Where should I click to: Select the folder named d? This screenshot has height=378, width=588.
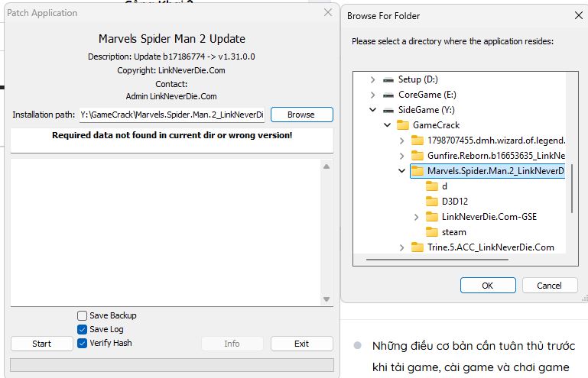pyautogui.click(x=444, y=186)
